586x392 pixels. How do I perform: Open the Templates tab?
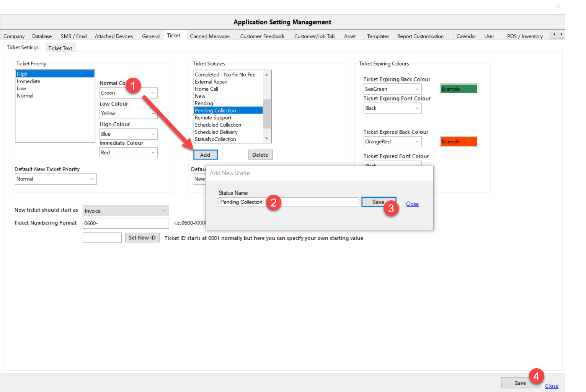click(378, 36)
